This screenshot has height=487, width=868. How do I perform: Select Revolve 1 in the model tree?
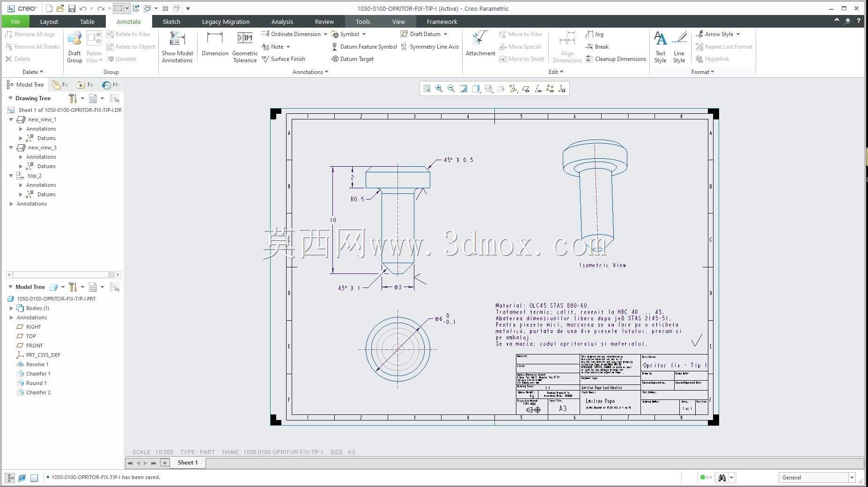tap(37, 364)
